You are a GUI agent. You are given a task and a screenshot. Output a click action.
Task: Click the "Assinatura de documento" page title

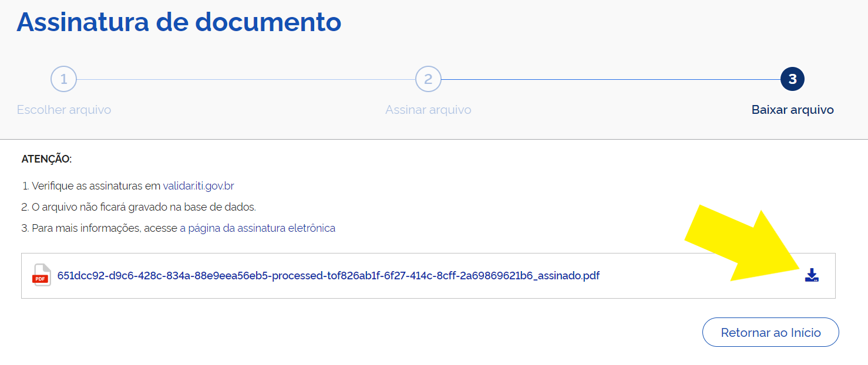point(179,22)
